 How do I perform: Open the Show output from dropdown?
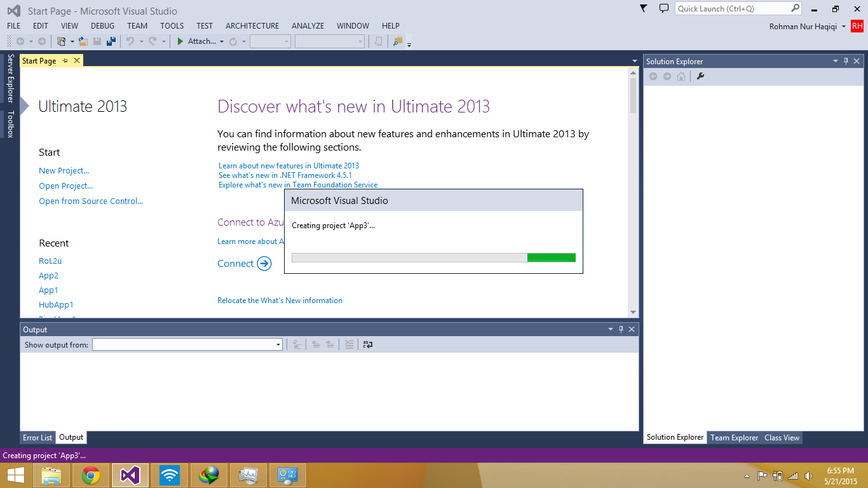187,344
